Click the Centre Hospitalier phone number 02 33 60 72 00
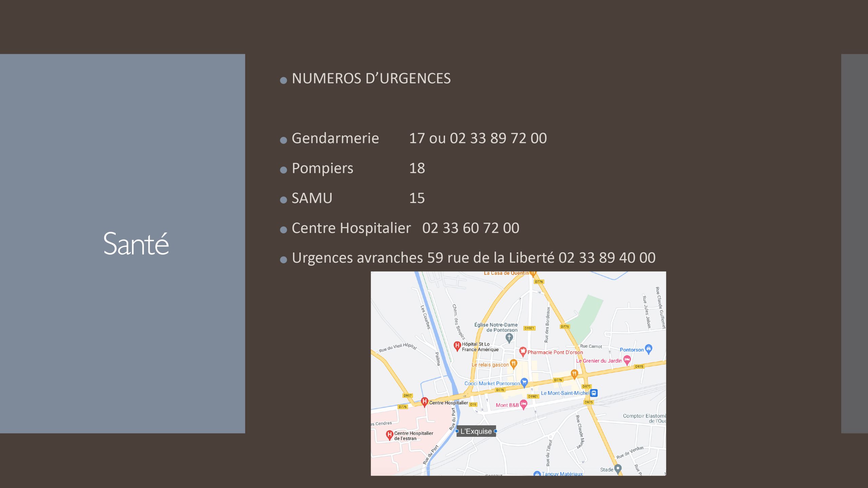This screenshot has height=488, width=868. 471,228
